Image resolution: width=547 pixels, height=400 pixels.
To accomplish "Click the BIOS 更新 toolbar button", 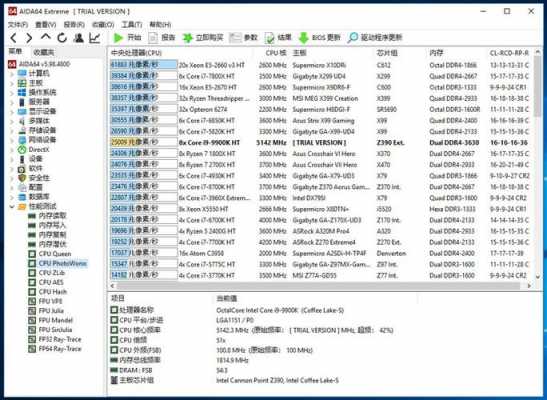I will coord(320,38).
